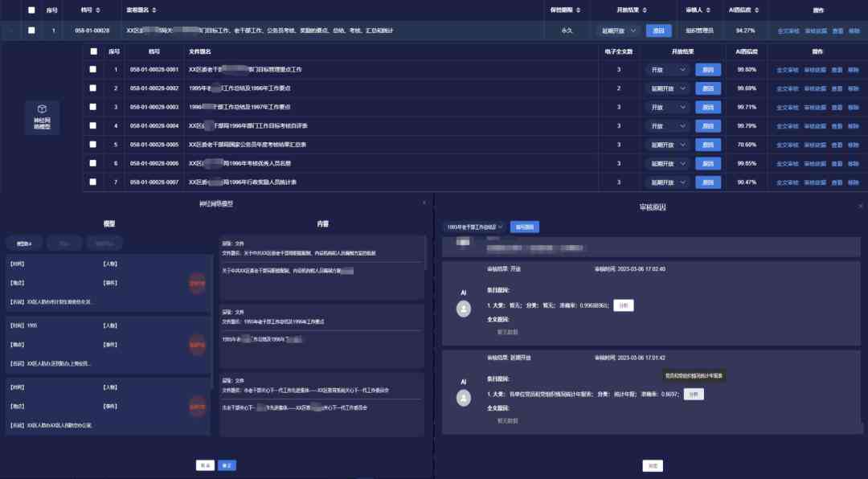Screen dimensions: 868x479
Task: Open the 延期开放 dropdown on case file row 058-01-00028
Action: click(x=620, y=31)
